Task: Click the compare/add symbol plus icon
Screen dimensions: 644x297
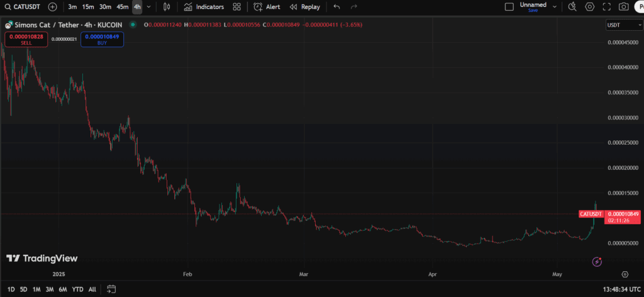Action: [x=52, y=7]
